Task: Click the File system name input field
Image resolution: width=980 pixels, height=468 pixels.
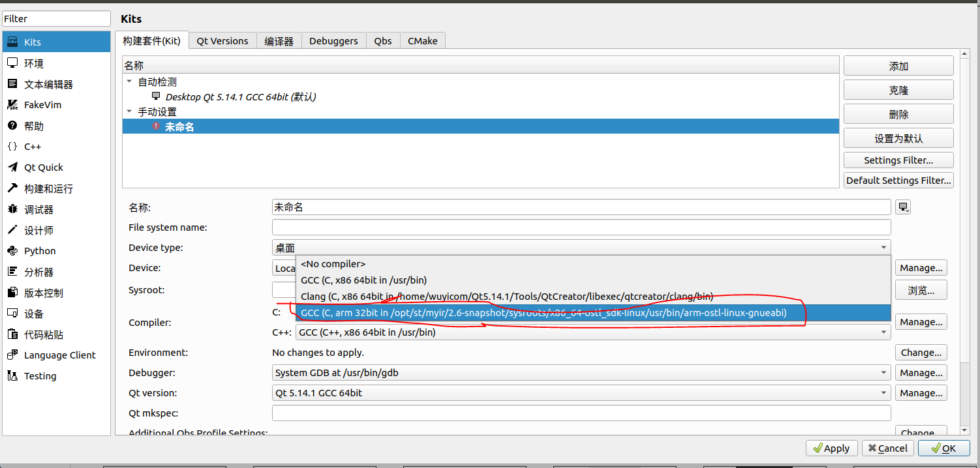Action: point(581,227)
